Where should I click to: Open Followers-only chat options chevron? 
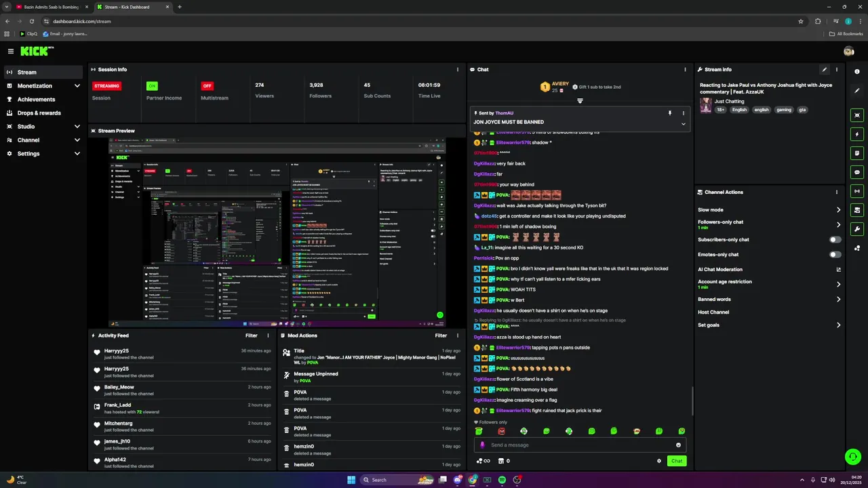click(x=838, y=224)
